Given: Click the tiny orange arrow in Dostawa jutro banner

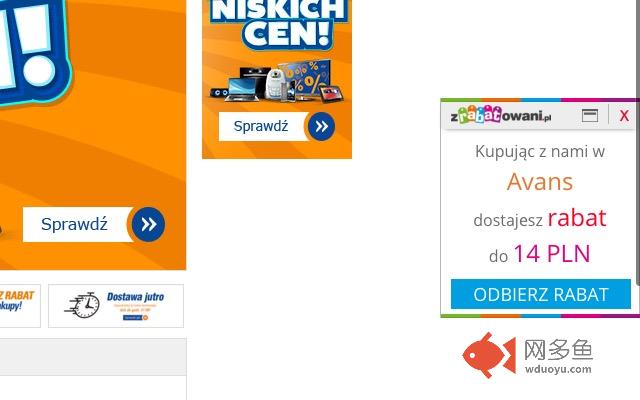Looking at the screenshot, I should click(x=145, y=318).
